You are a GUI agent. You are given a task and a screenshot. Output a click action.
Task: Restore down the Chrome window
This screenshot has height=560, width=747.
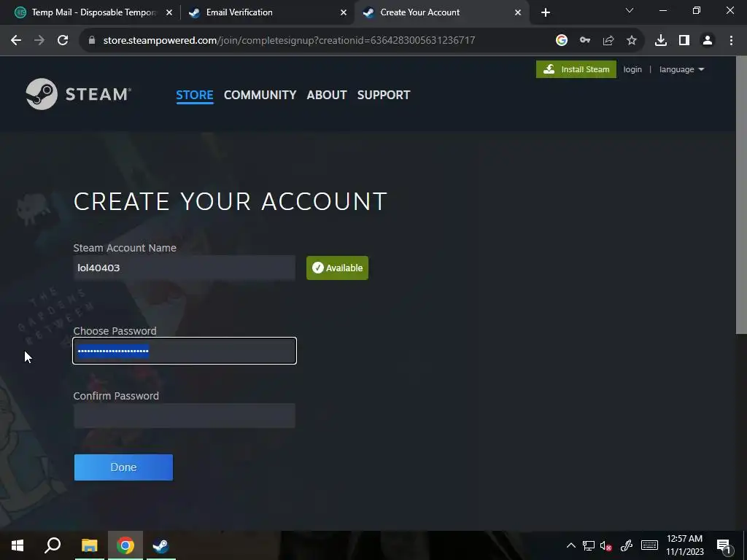point(697,10)
